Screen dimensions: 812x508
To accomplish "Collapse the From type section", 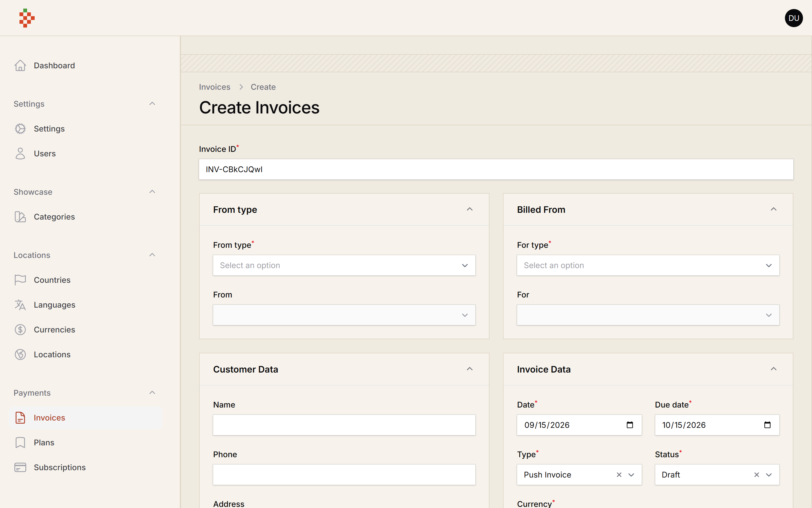I will coord(469,209).
